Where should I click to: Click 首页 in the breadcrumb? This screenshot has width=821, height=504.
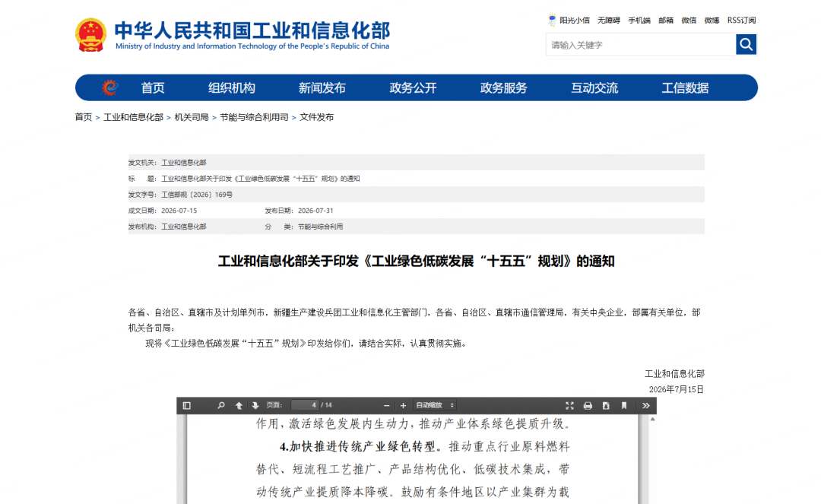pyautogui.click(x=84, y=117)
